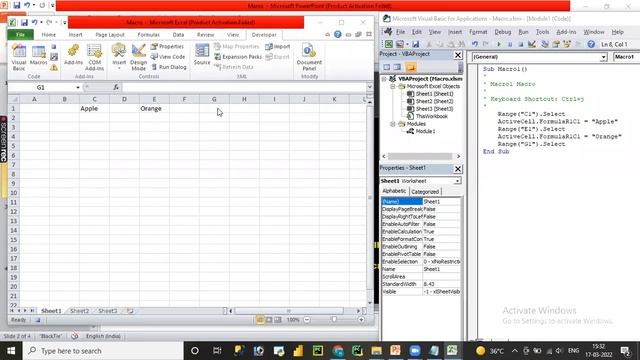Viewport: 640px width, 360px height.
Task: Click the Windows Start button
Action: pyautogui.click(x=11, y=351)
